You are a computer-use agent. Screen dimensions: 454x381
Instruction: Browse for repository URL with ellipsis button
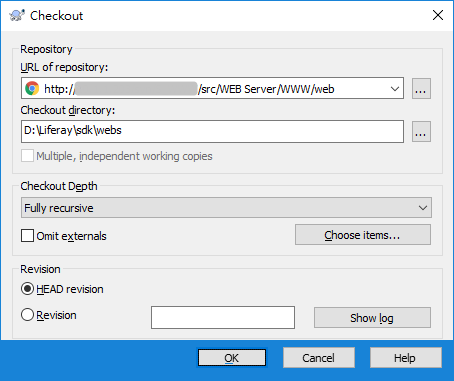421,88
